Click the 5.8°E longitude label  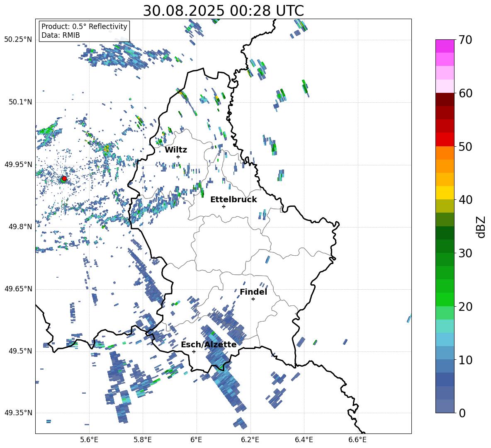pos(143,440)
